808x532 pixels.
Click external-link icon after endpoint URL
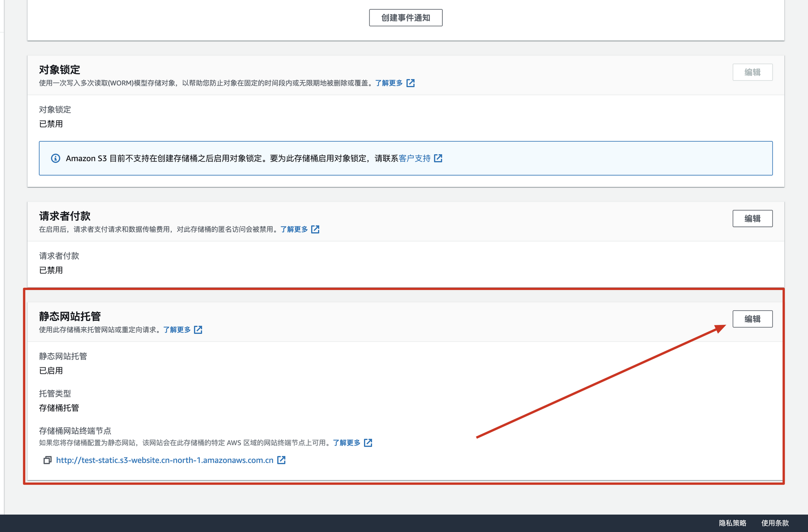coord(282,460)
